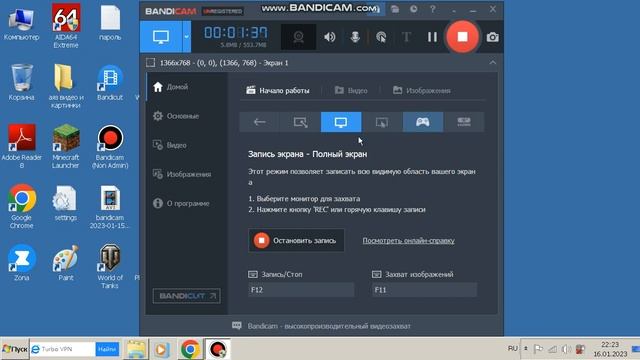
Task: Select the пароль file on desktop
Action: click(110, 23)
